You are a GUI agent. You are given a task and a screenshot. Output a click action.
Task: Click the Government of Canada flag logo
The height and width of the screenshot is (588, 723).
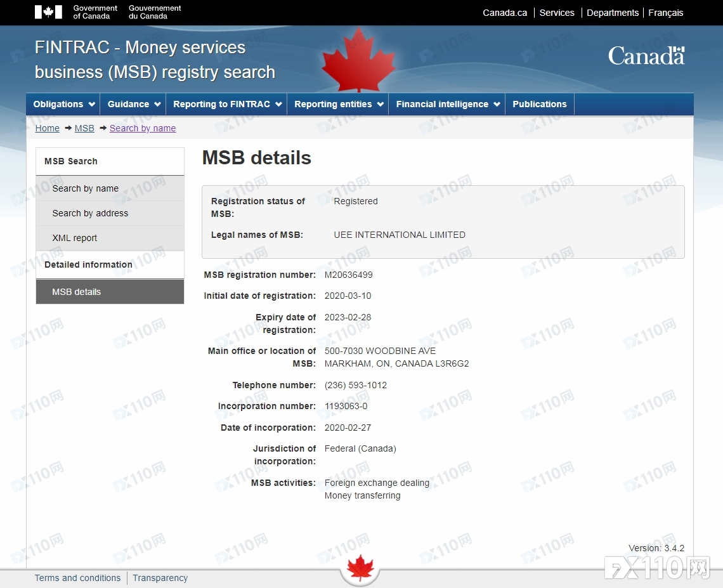[48, 12]
